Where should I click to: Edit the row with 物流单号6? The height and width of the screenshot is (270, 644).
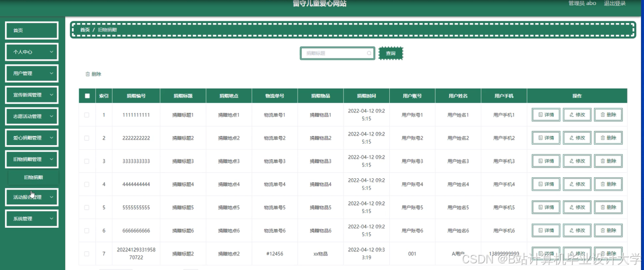click(577, 230)
